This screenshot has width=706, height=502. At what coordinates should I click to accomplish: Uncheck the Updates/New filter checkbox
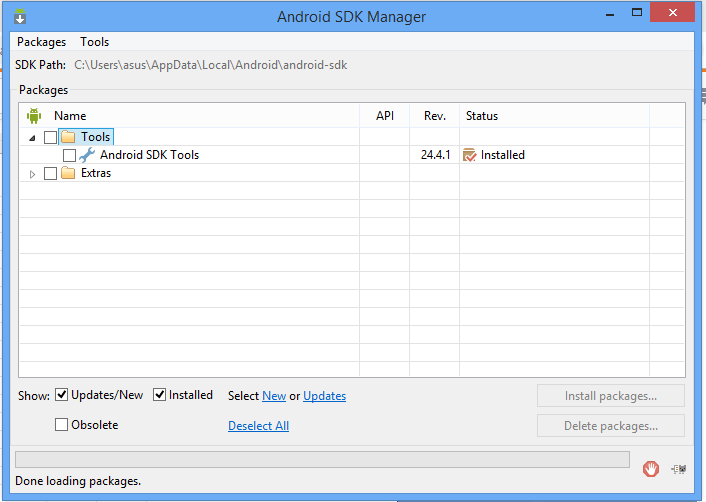pyautogui.click(x=61, y=395)
